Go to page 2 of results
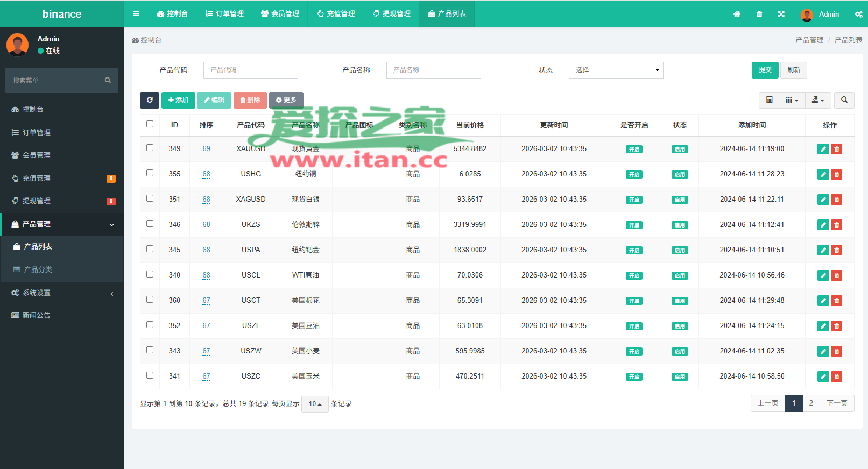Viewport: 868px width, 469px height. (810, 403)
